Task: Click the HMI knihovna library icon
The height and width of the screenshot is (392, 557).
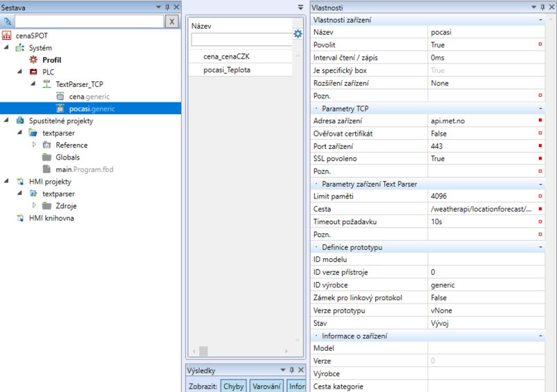Action: 20,218
